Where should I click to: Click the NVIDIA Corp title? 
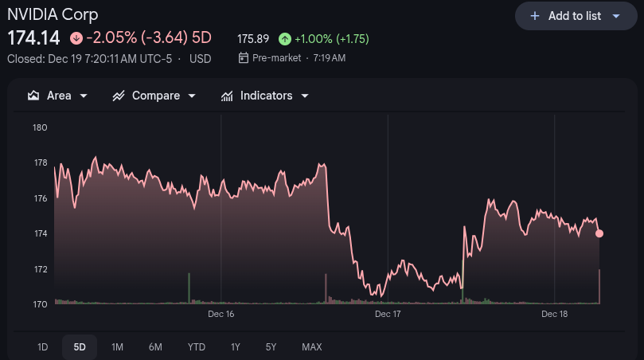coord(53,14)
